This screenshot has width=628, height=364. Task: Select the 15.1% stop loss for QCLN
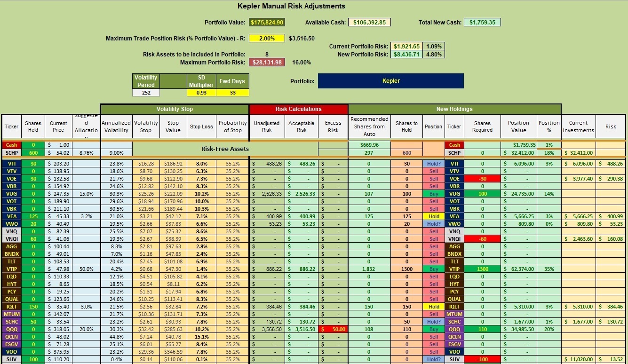(201, 337)
